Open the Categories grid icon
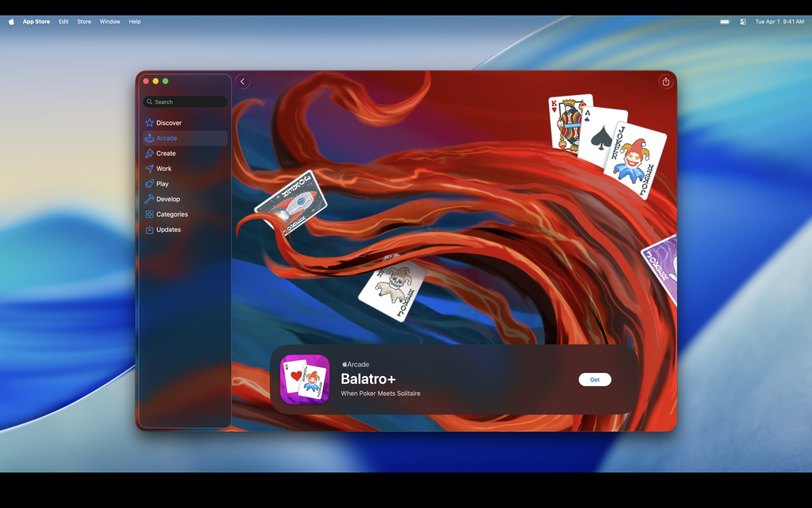The height and width of the screenshot is (508, 812). (149, 214)
